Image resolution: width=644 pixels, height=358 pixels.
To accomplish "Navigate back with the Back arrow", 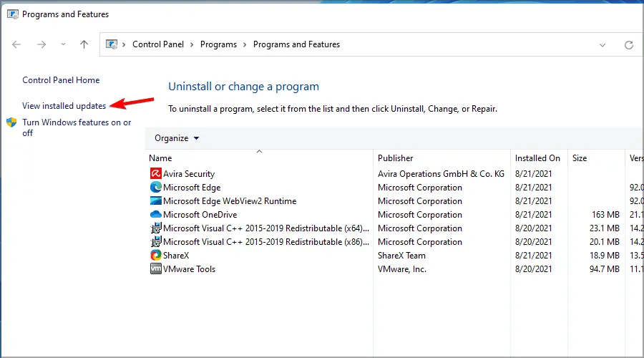I will [x=17, y=44].
